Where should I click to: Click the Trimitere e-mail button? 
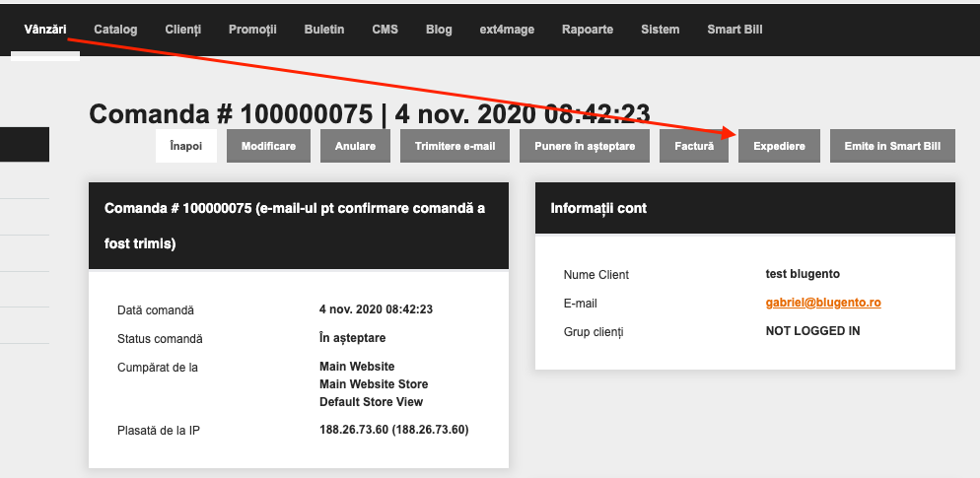[455, 146]
